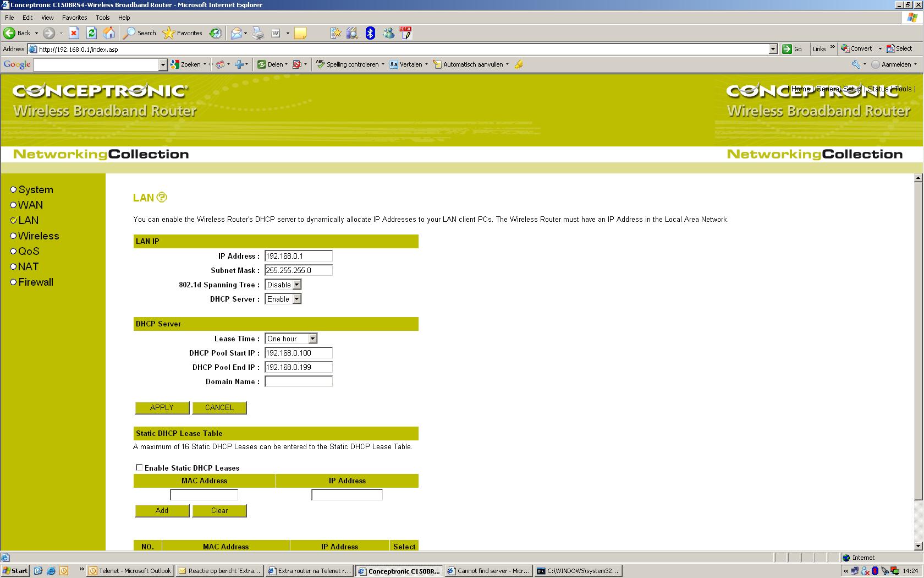Go back with the Back arrow icon
Screen dimensions: 924x578
[9, 33]
